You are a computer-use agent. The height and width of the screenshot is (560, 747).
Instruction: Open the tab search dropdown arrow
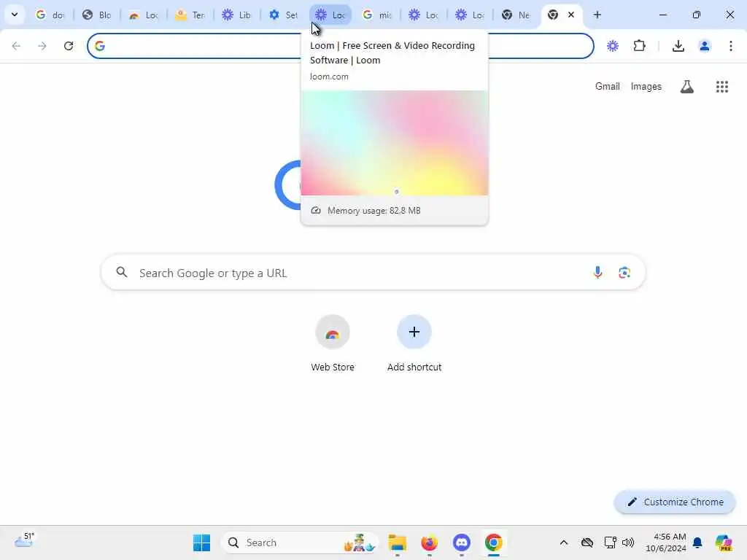coord(15,15)
